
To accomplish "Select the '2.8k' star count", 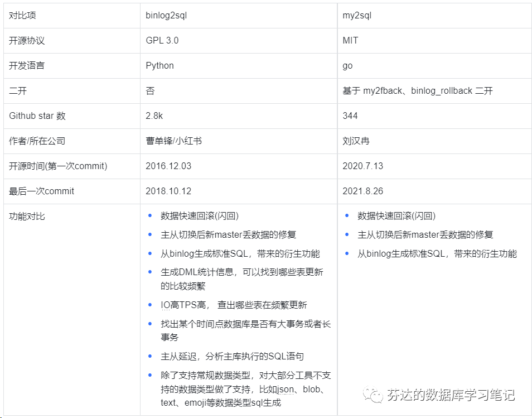I will coord(154,116).
